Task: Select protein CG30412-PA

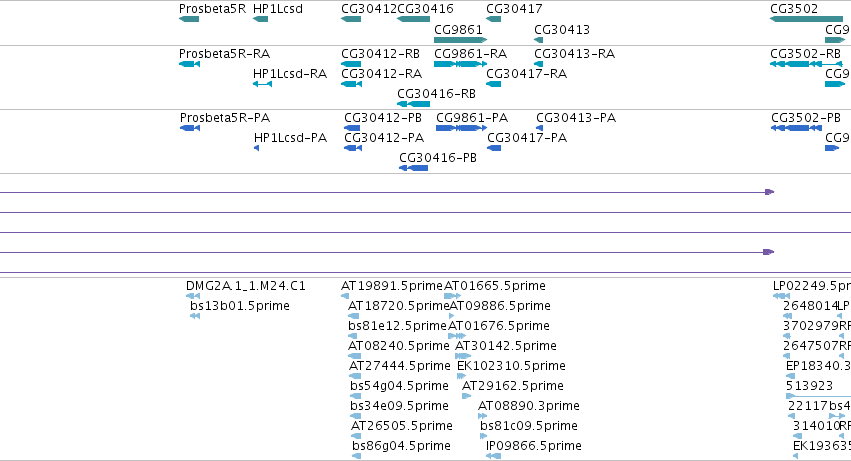Action: 384,138
